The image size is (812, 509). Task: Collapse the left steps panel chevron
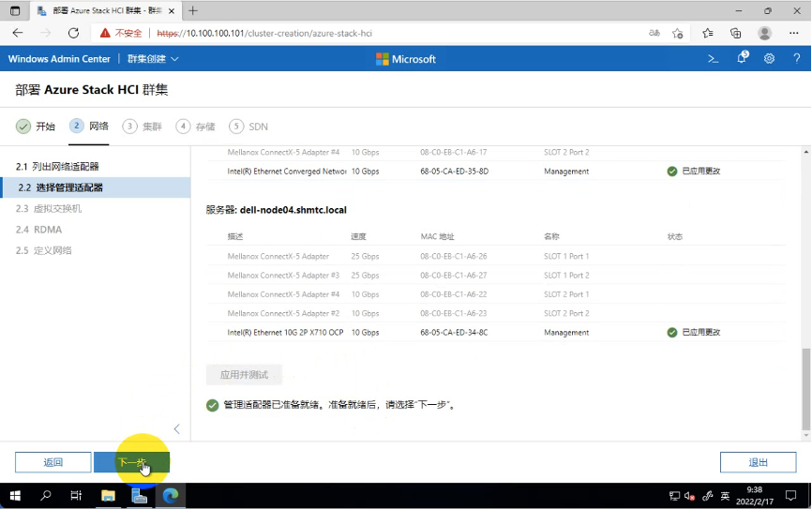[177, 428]
